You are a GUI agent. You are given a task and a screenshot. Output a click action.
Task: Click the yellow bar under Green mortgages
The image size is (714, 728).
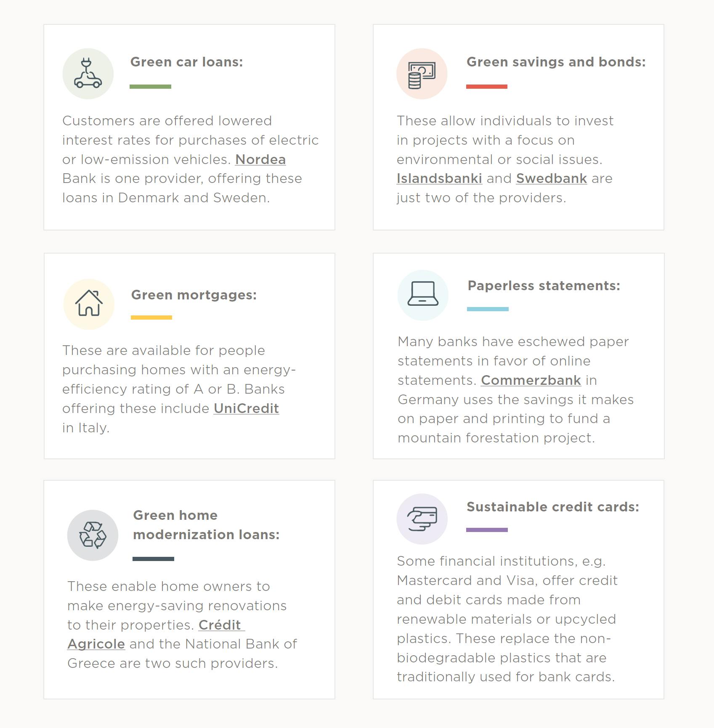click(x=151, y=318)
